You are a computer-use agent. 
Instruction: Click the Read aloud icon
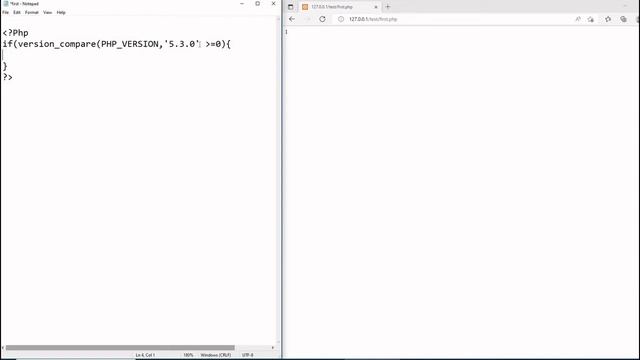pos(578,19)
